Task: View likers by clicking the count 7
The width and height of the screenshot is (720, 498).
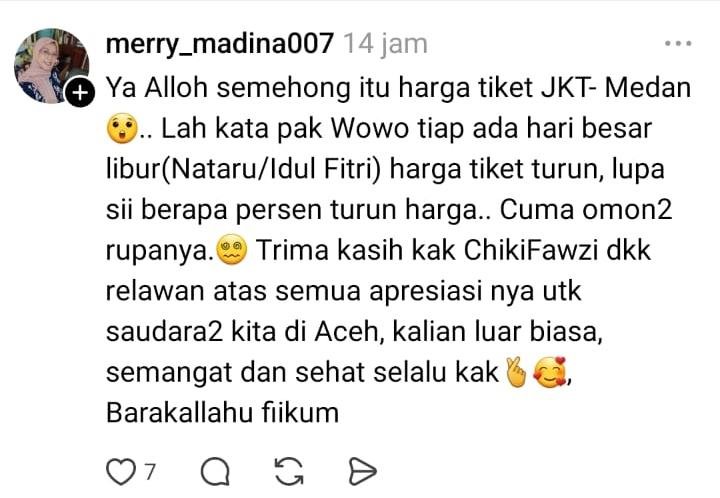Action: click(150, 472)
